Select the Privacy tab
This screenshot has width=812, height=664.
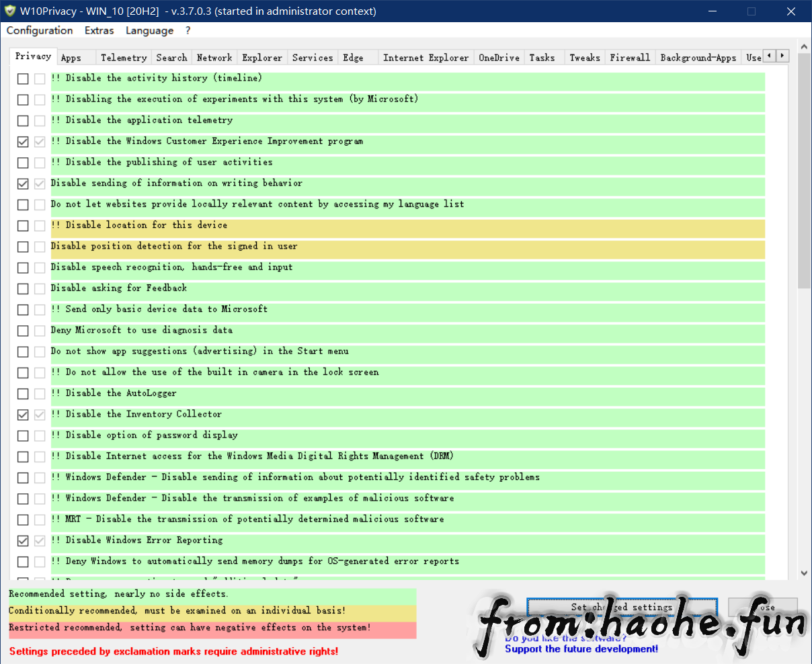33,56
